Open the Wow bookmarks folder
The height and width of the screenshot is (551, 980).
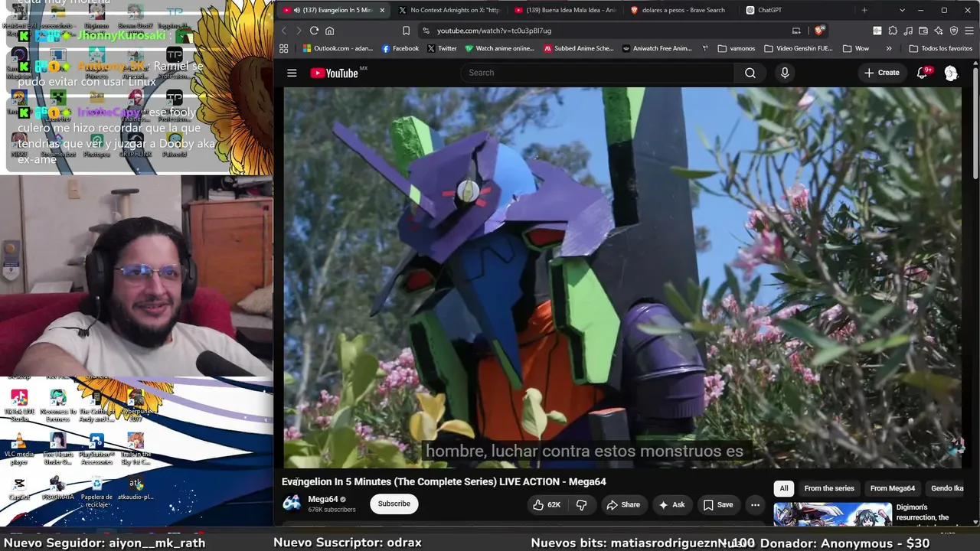click(856, 48)
